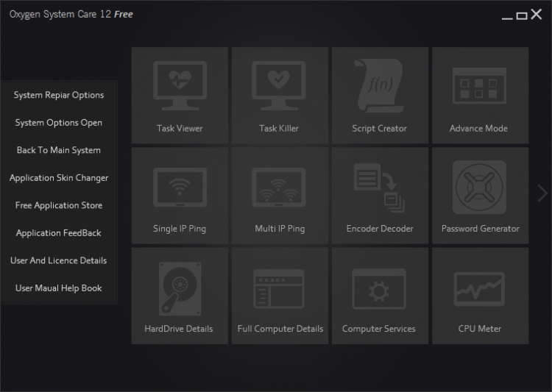Screen dimensions: 552x392
Task: Launch the Encoder Decoder document icon
Action: click(x=379, y=188)
